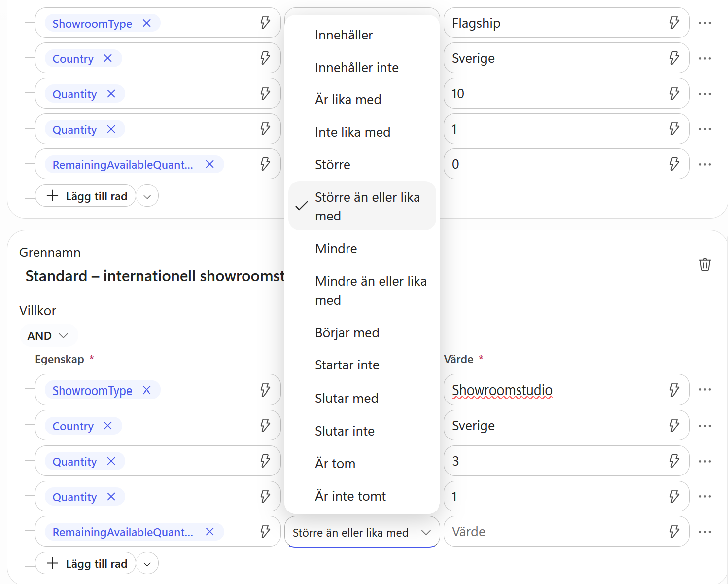Open the more options ellipsis for the Flagship row
Viewport: 728px width, 584px height.
tap(705, 23)
